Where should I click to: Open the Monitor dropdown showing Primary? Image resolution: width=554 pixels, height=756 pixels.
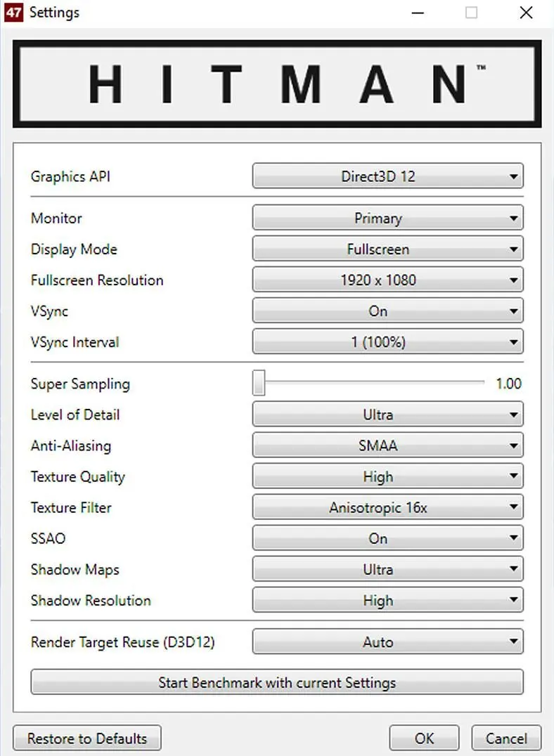pos(387,218)
